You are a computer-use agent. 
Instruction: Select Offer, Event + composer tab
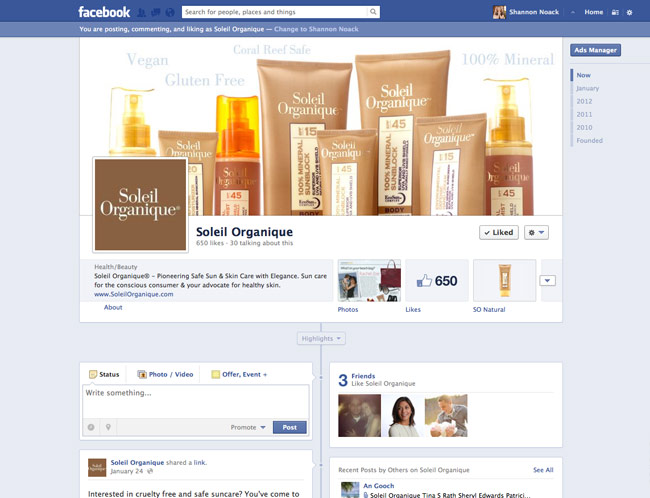pos(239,374)
